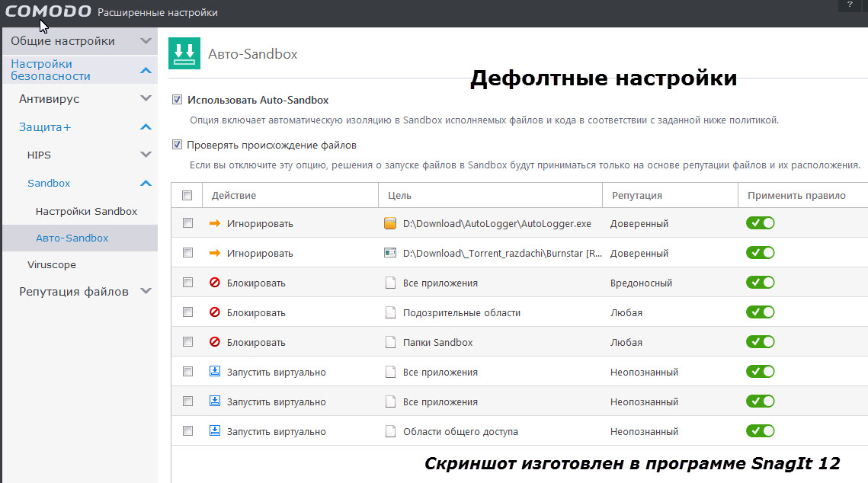Tick checkbox for Области общего доступа rule
Image resolution: width=868 pixels, height=483 pixels.
coord(188,431)
